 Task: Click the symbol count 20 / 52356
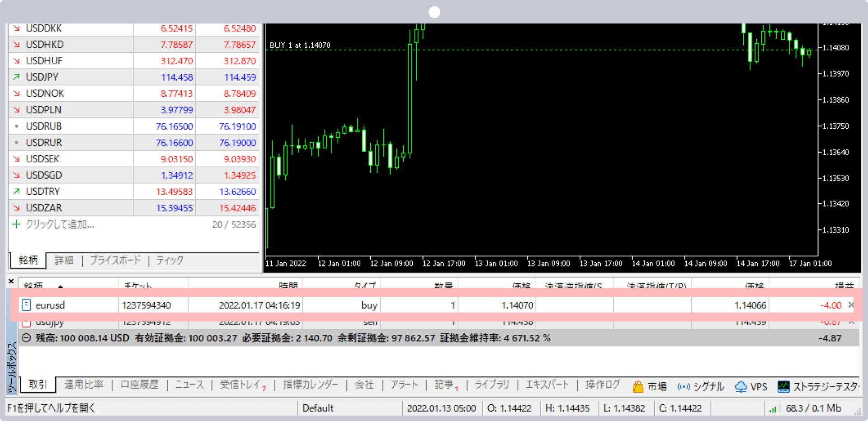click(234, 224)
